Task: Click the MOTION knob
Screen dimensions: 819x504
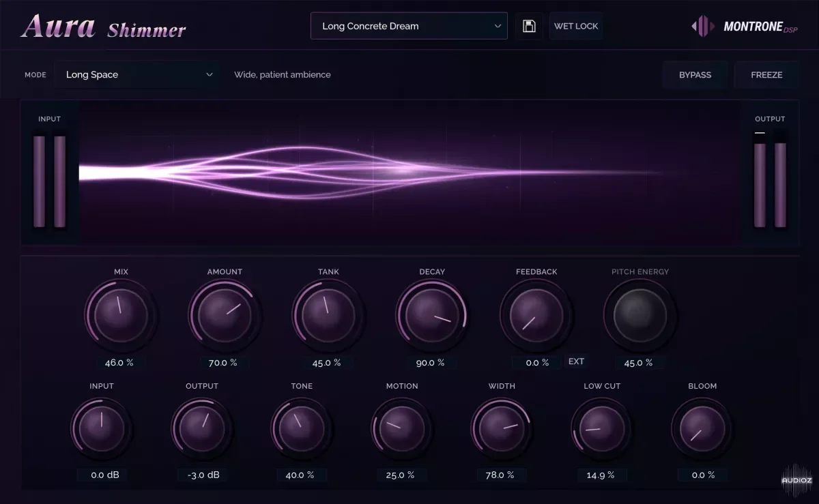Action: tap(401, 428)
